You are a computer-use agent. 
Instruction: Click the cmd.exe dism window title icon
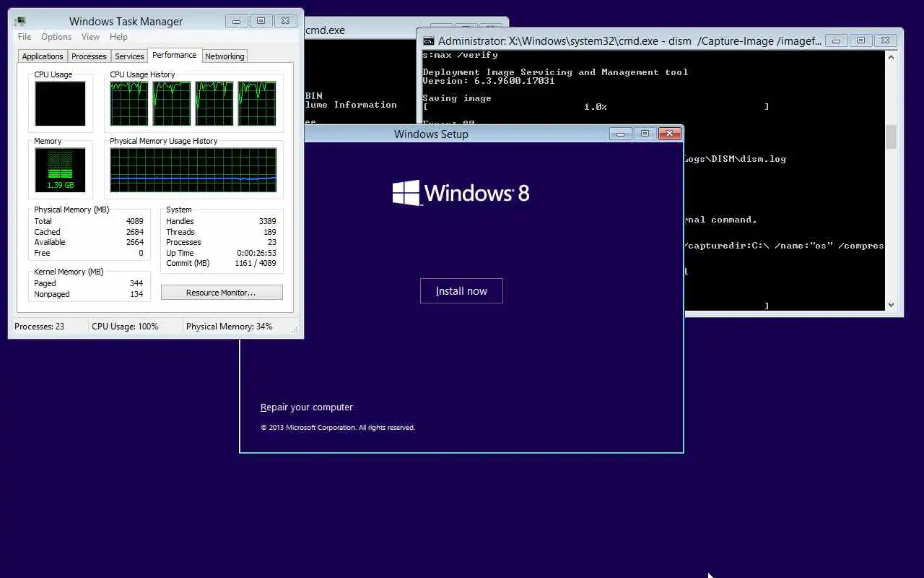tap(428, 41)
